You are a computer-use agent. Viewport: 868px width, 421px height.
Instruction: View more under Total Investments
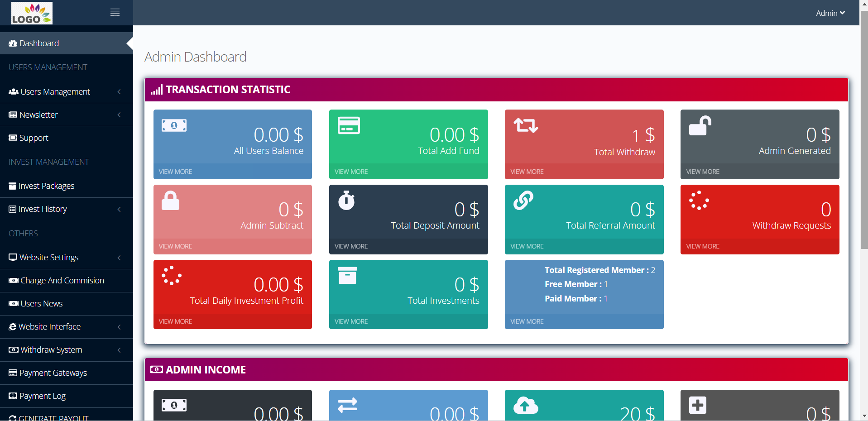351,321
